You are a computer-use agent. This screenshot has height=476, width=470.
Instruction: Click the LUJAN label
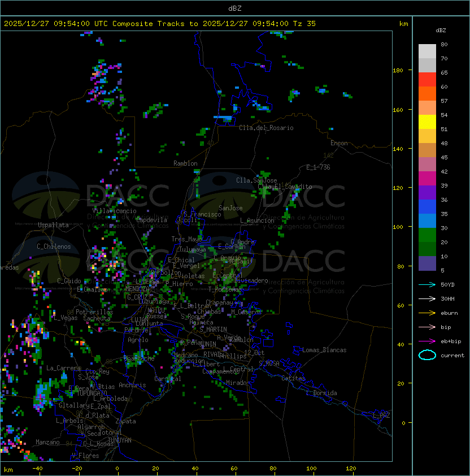(x=140, y=319)
